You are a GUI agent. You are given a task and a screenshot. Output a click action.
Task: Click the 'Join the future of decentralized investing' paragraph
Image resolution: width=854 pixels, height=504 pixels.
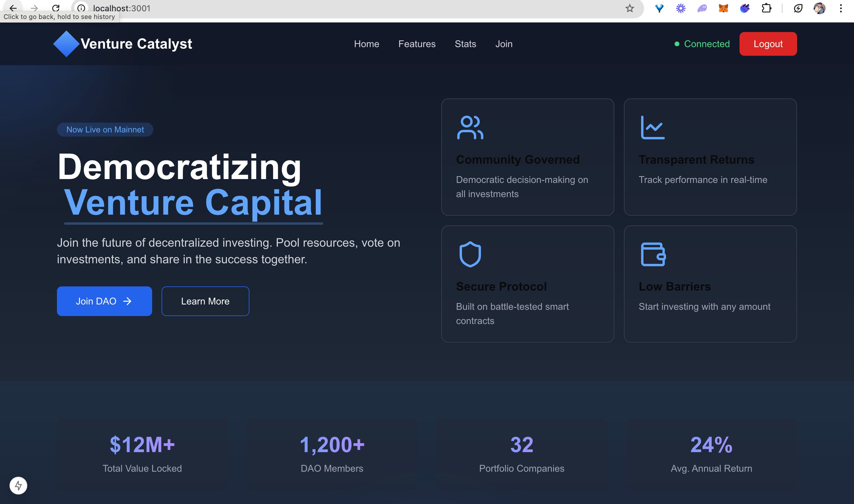(x=229, y=251)
